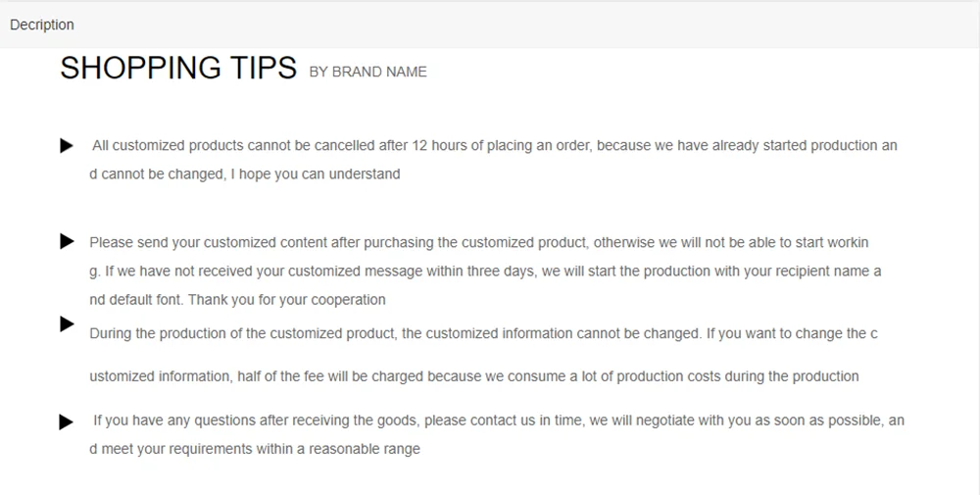This screenshot has width=980, height=495.
Task: Click the BY BRAND NAME subtitle
Action: (368, 72)
